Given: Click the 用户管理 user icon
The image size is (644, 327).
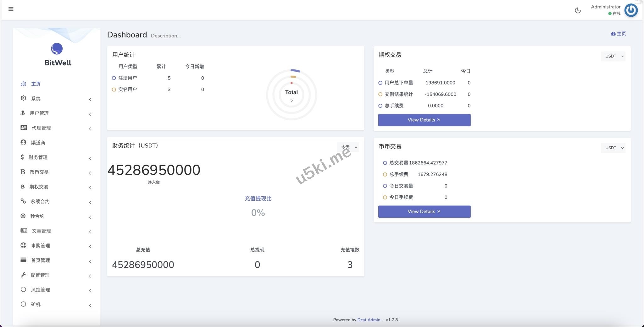Looking at the screenshot, I should point(23,113).
